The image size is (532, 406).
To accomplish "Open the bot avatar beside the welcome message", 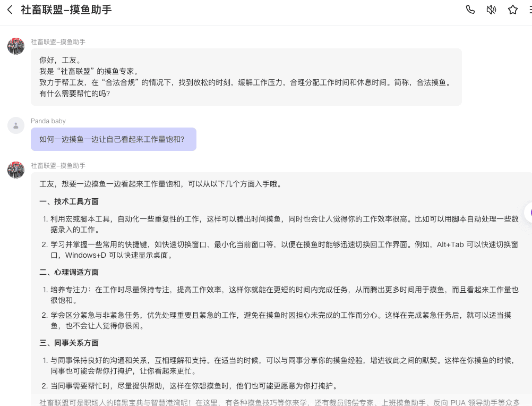I will (16, 46).
